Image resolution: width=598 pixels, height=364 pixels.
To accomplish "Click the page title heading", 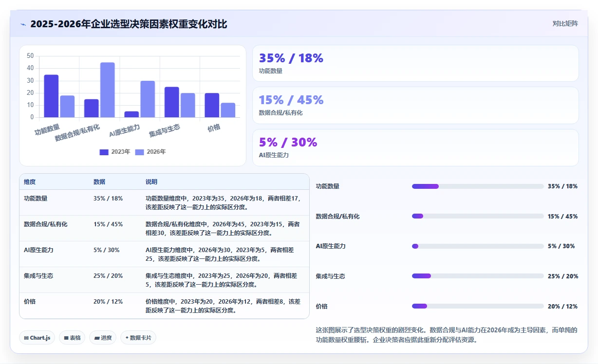I will 129,24.
